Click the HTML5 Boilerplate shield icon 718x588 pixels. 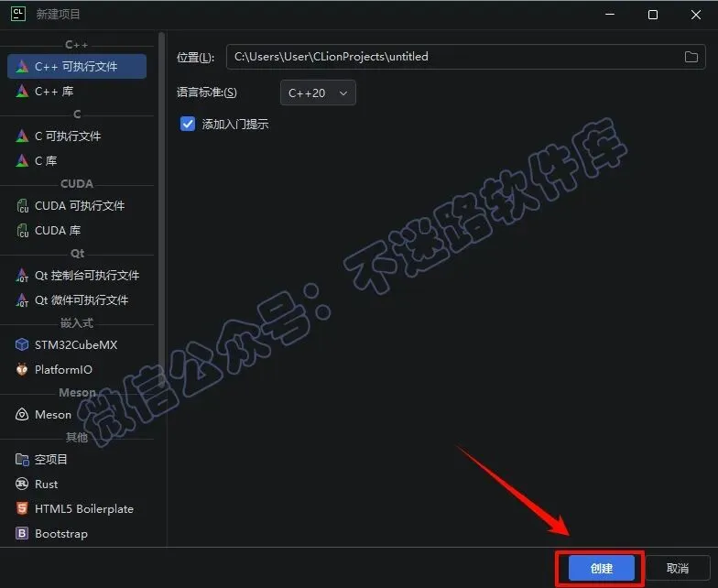pyautogui.click(x=22, y=508)
